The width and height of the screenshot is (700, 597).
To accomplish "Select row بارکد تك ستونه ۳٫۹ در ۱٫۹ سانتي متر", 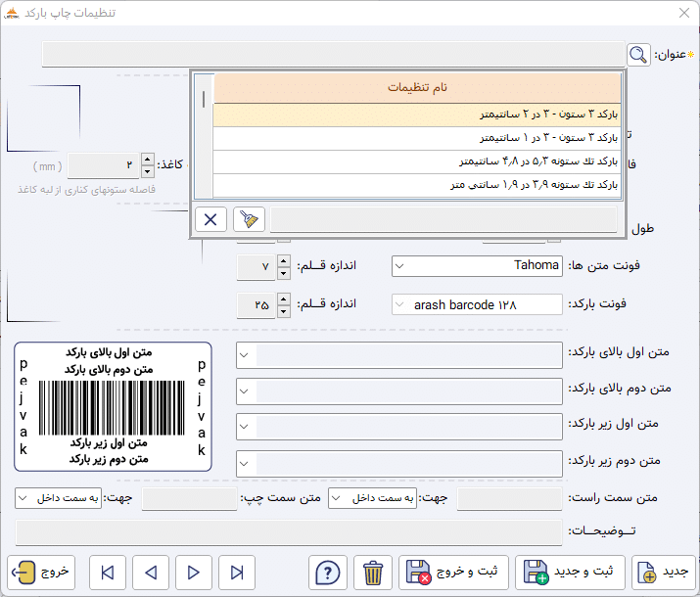I will [417, 185].
